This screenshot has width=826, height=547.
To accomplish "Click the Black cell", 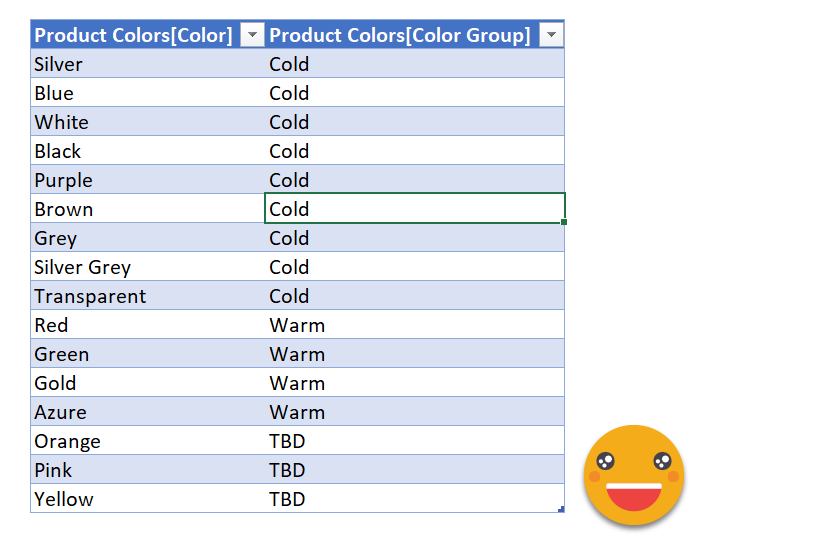I will [147, 152].
